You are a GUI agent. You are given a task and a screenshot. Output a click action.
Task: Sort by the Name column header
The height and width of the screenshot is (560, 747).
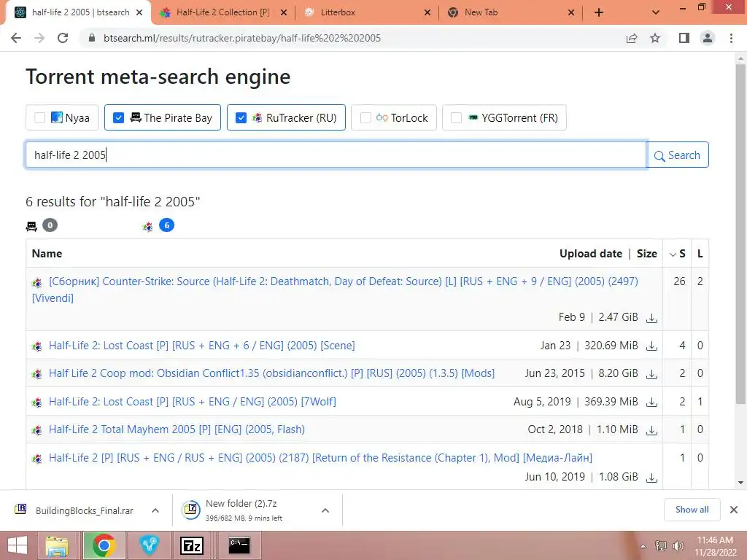[x=47, y=254]
